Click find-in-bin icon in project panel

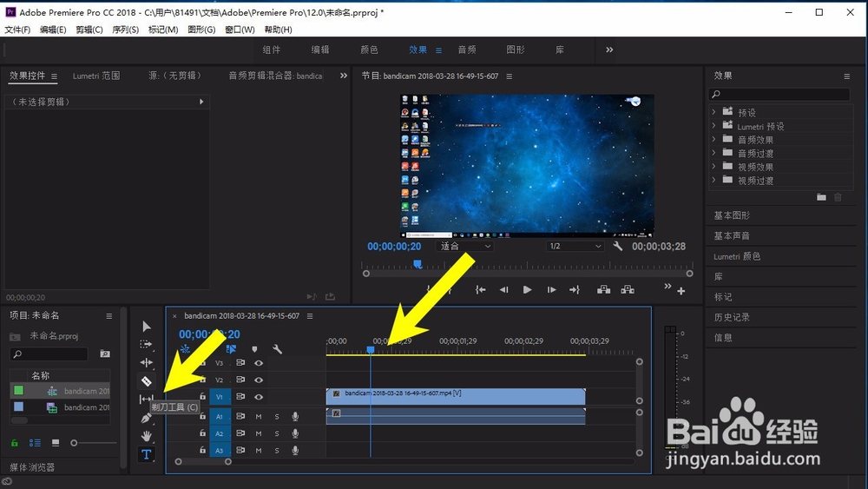pos(105,354)
